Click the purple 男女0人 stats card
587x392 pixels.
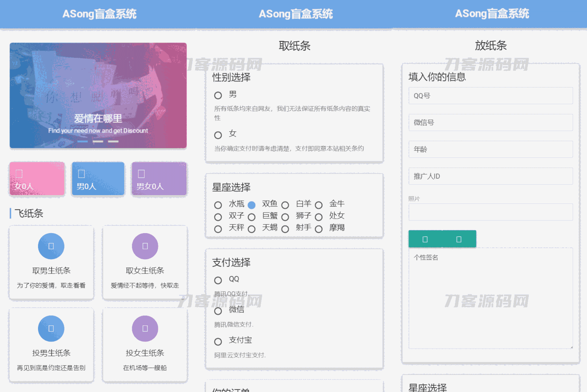159,178
